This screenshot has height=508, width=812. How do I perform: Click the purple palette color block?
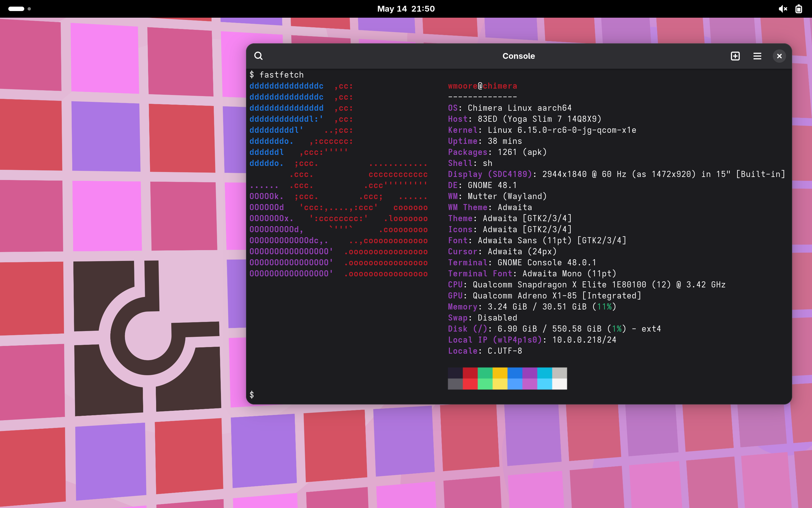pyautogui.click(x=530, y=373)
